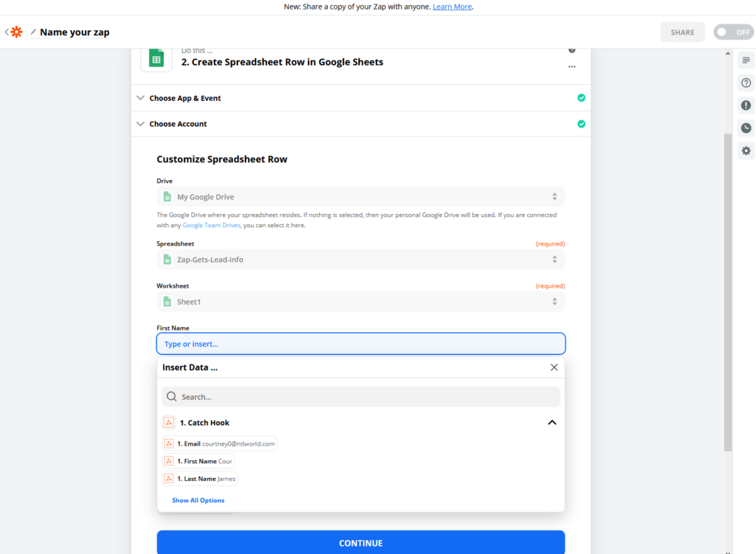Open the settings gear sidebar icon
Image resolution: width=756 pixels, height=554 pixels.
746,150
